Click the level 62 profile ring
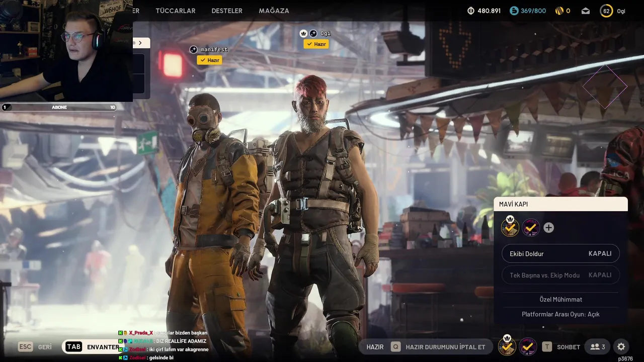This screenshot has width=644, height=362. tap(606, 11)
